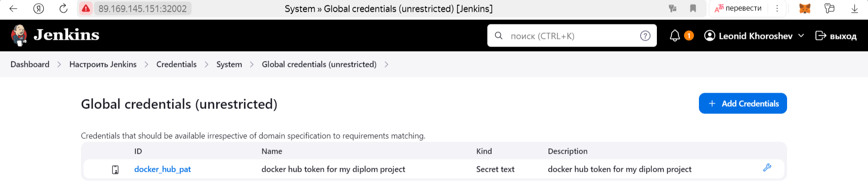868x184 pixels.
Task: Click the Jenkins butler logo
Action: click(19, 35)
